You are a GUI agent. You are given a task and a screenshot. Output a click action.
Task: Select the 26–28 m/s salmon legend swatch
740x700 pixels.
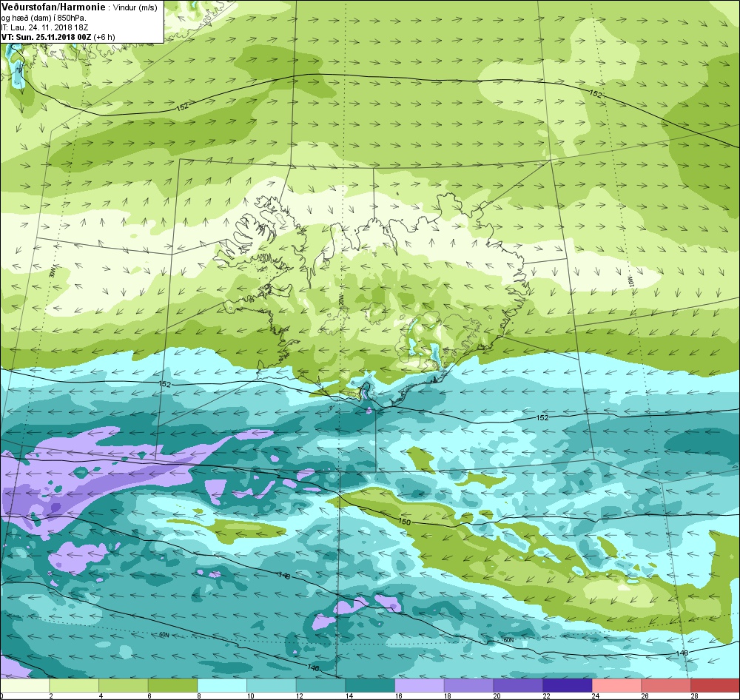click(x=666, y=685)
